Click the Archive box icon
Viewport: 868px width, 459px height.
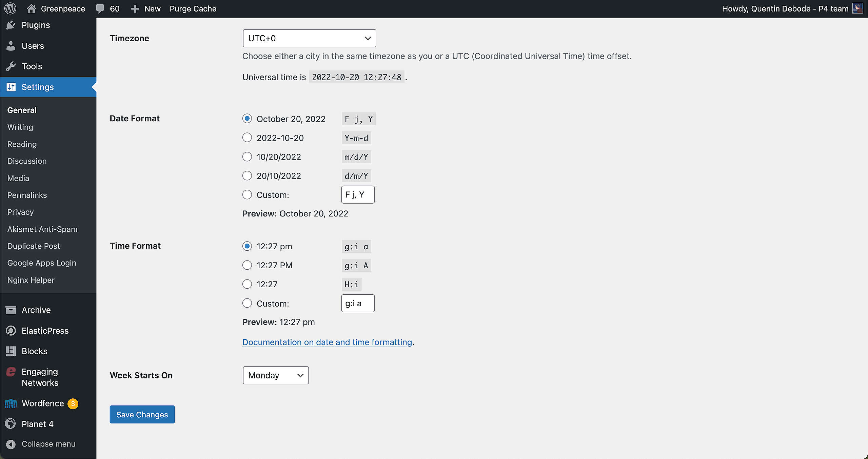tap(11, 310)
